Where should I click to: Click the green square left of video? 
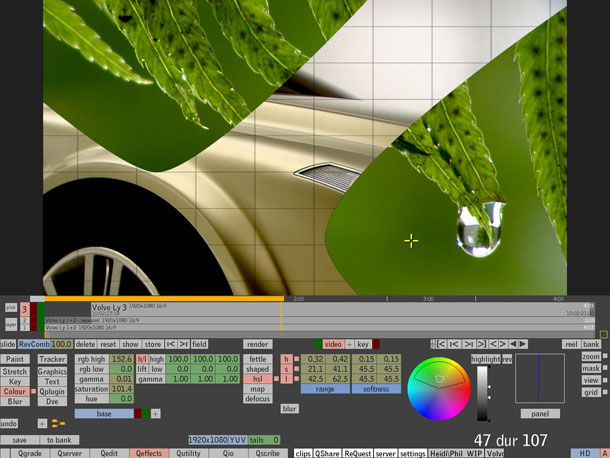coord(318,344)
